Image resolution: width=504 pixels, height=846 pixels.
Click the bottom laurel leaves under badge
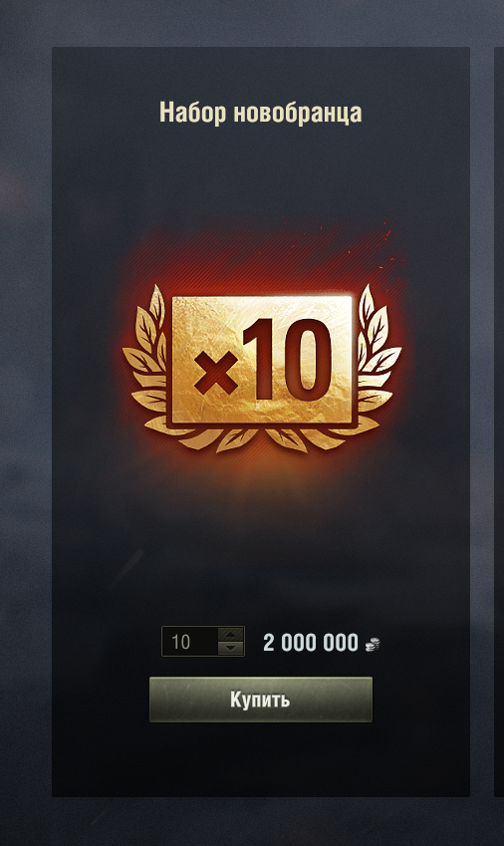click(262, 438)
